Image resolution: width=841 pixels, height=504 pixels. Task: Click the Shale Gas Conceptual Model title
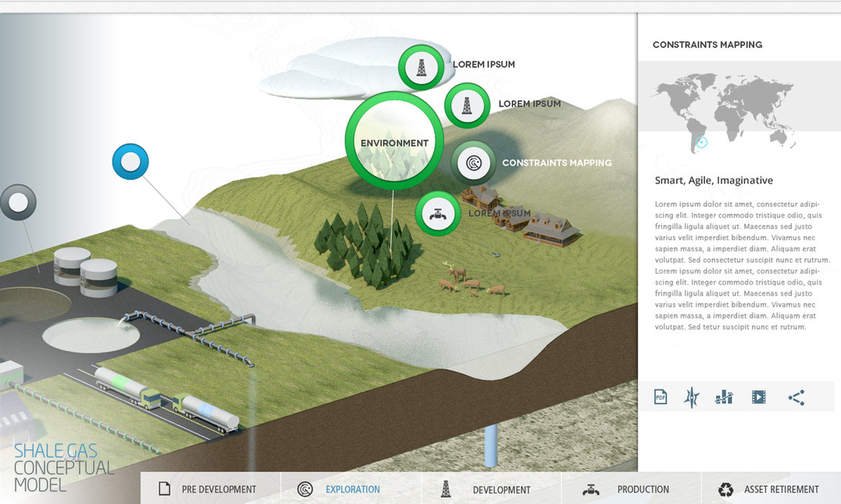(x=63, y=468)
